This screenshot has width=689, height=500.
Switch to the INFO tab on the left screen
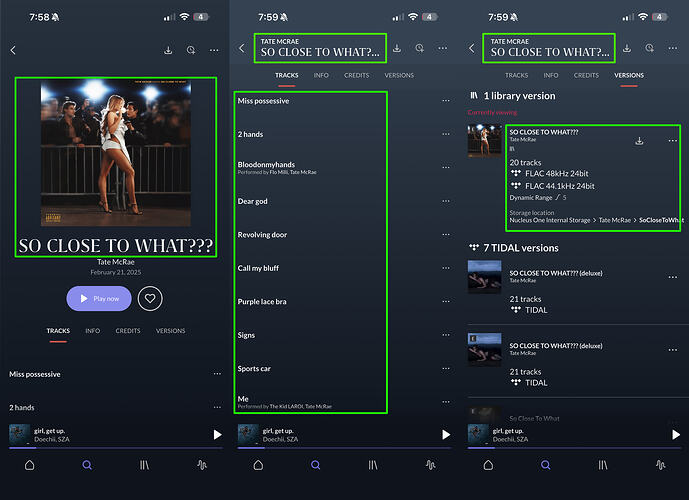pyautogui.click(x=93, y=331)
